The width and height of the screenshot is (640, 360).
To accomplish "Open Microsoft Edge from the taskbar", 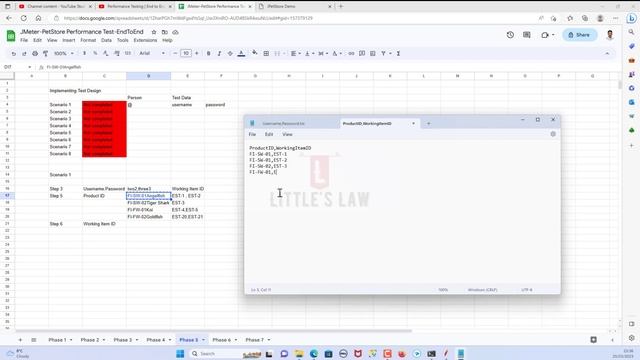I will [313, 353].
